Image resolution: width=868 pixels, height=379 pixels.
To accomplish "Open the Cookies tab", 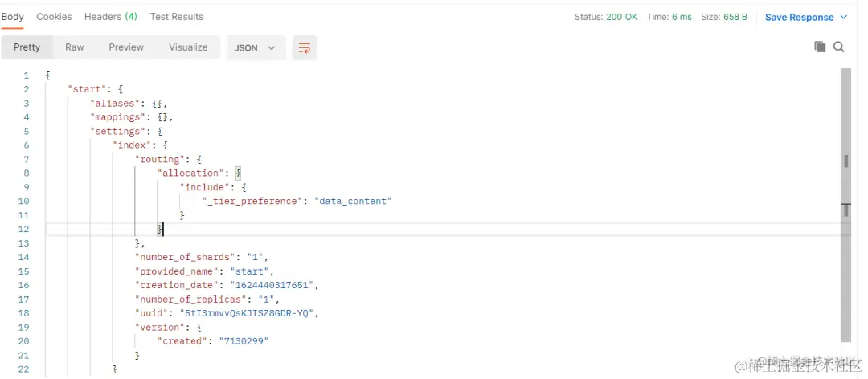I will coord(55,17).
